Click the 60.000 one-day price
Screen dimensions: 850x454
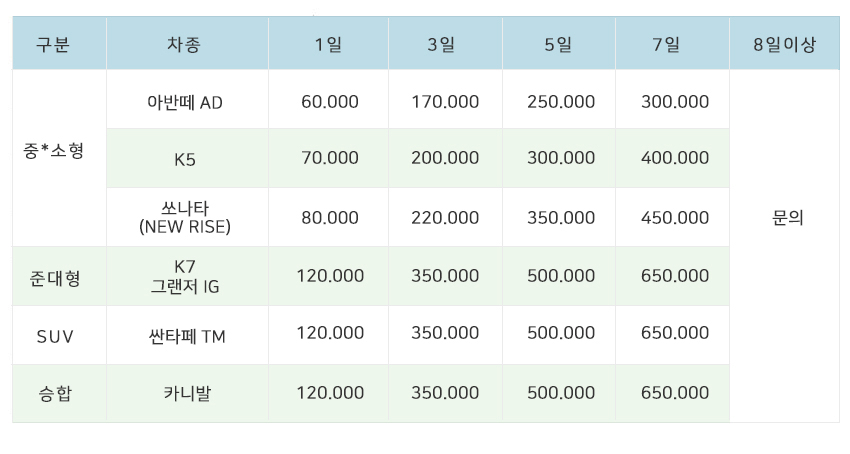point(329,102)
